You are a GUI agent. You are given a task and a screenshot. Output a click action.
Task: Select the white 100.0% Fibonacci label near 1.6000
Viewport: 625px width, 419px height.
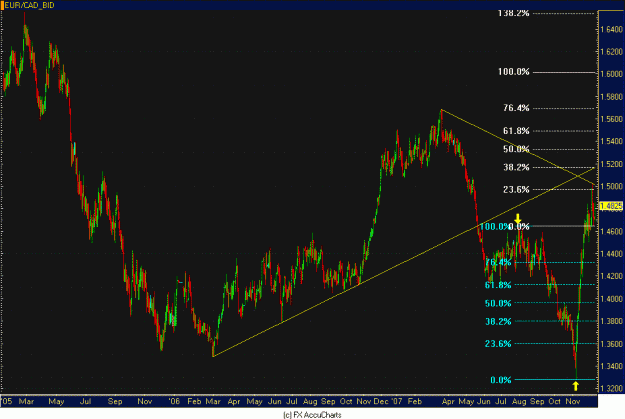point(513,72)
